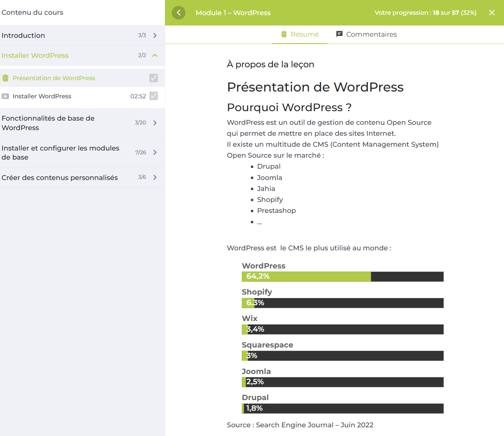
Task: Click the Contenu du cours heading
Action: tap(33, 12)
